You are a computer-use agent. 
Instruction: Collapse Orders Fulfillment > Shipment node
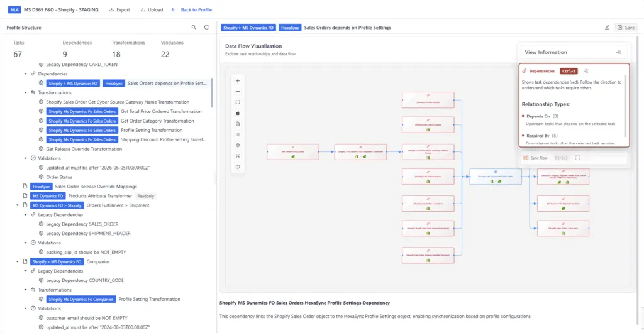pyautogui.click(x=17, y=205)
